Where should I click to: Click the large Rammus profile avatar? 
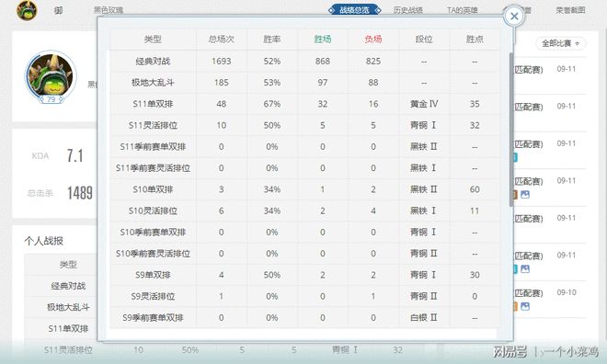[x=51, y=75]
